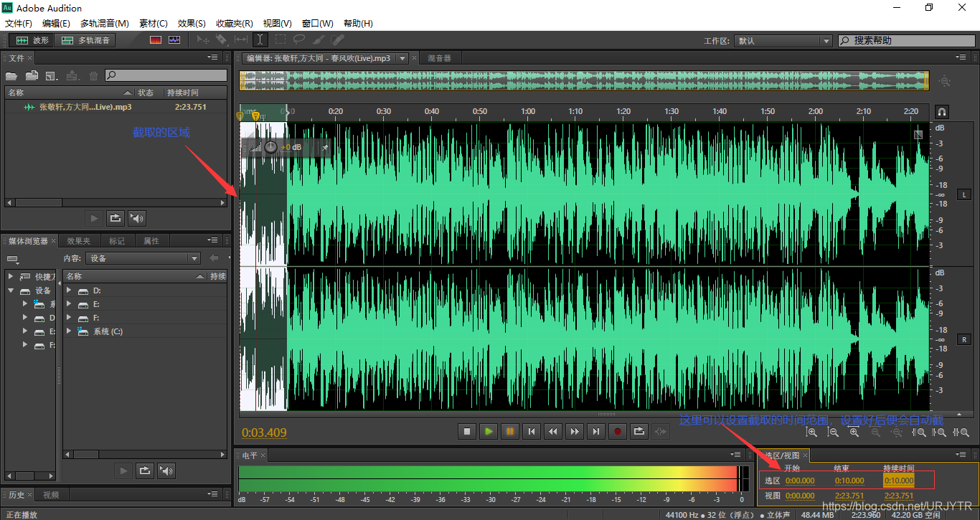Click the zoom navigator icon beside overview

[x=945, y=81]
